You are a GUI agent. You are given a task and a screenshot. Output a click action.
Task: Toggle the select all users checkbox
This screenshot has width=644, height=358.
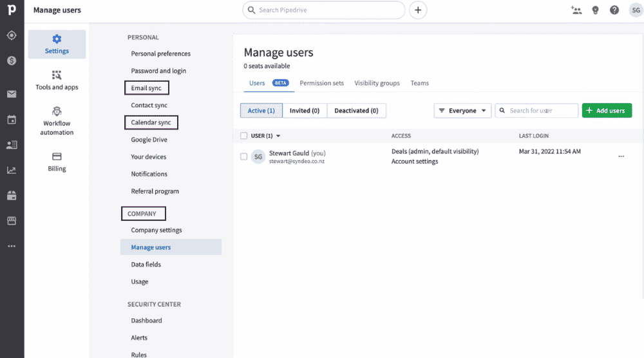pyautogui.click(x=244, y=135)
